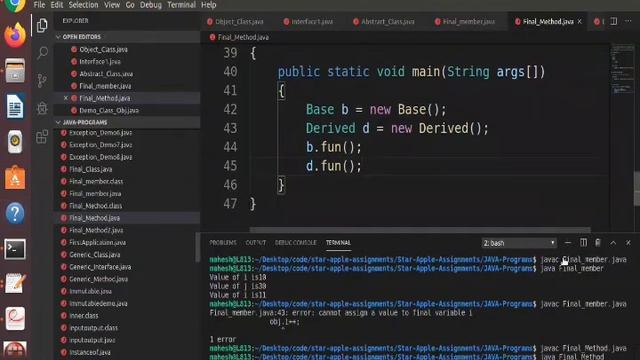Open the Help icon in the dock
Viewport: 640px width, 360px height.
click(x=15, y=213)
